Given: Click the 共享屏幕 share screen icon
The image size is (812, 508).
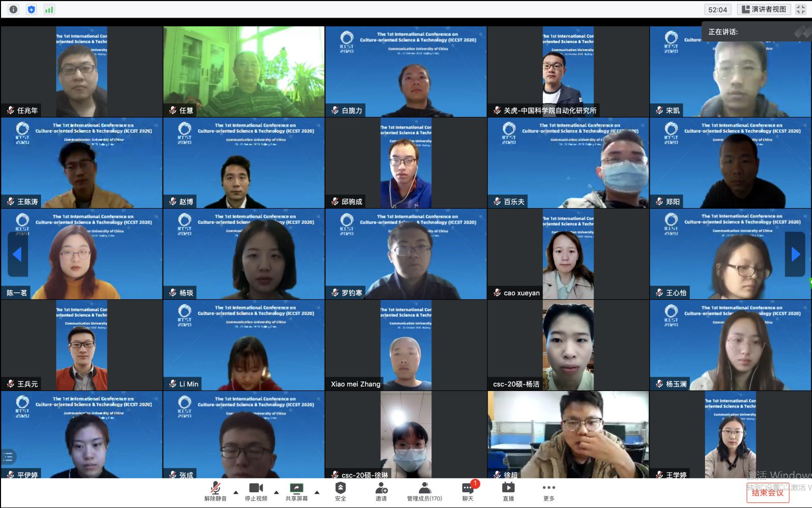Looking at the screenshot, I should click(x=296, y=488).
